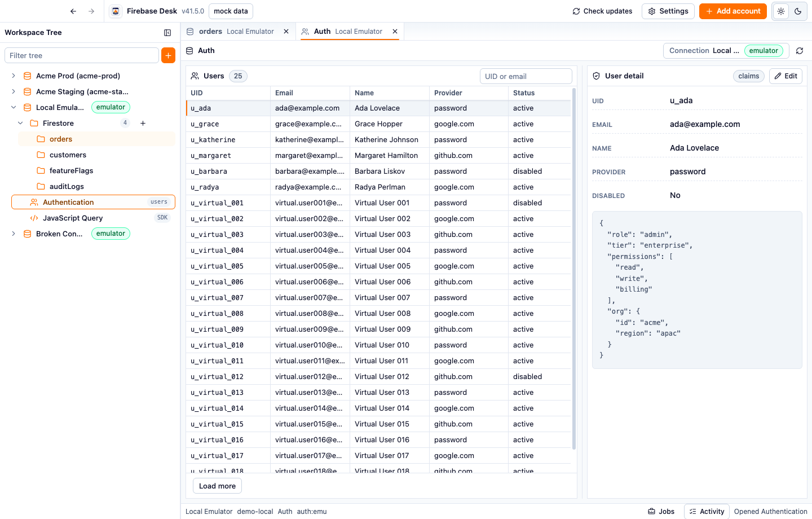Image resolution: width=812 pixels, height=519 pixels.
Task: Open the Connection Local emulator selector
Action: click(726, 51)
